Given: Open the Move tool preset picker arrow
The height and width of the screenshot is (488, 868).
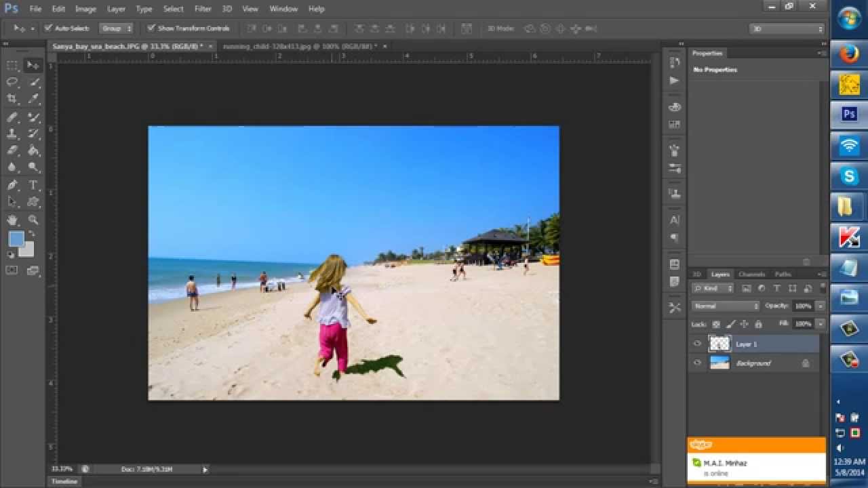Looking at the screenshot, I should coord(32,28).
